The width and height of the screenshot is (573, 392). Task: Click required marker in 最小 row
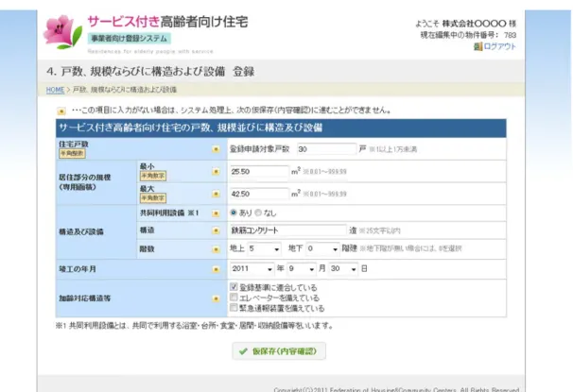coord(216,172)
